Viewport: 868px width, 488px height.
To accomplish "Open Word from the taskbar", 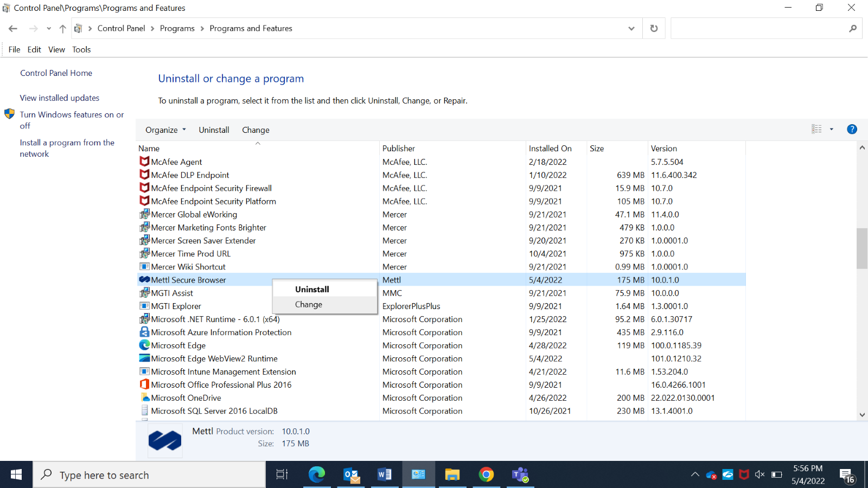I will (x=385, y=474).
